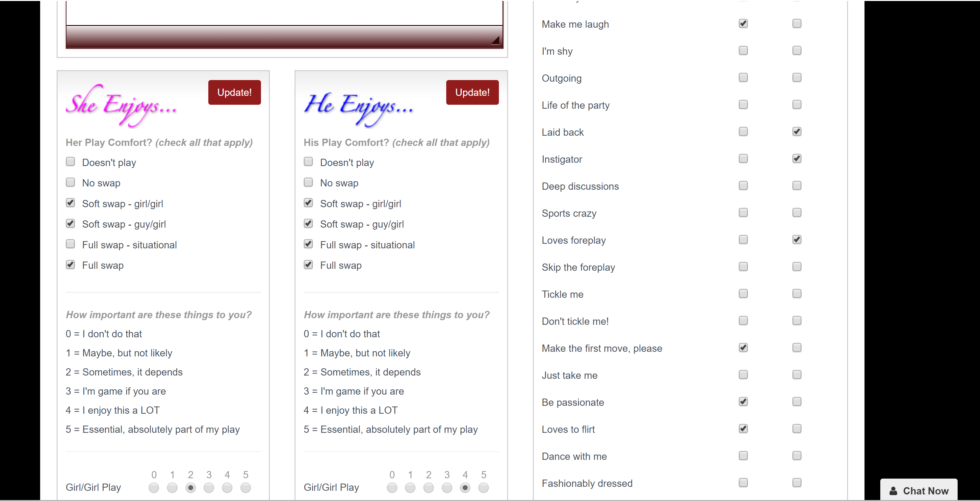Click the 'She Enjoys...' Update! button

tap(234, 93)
